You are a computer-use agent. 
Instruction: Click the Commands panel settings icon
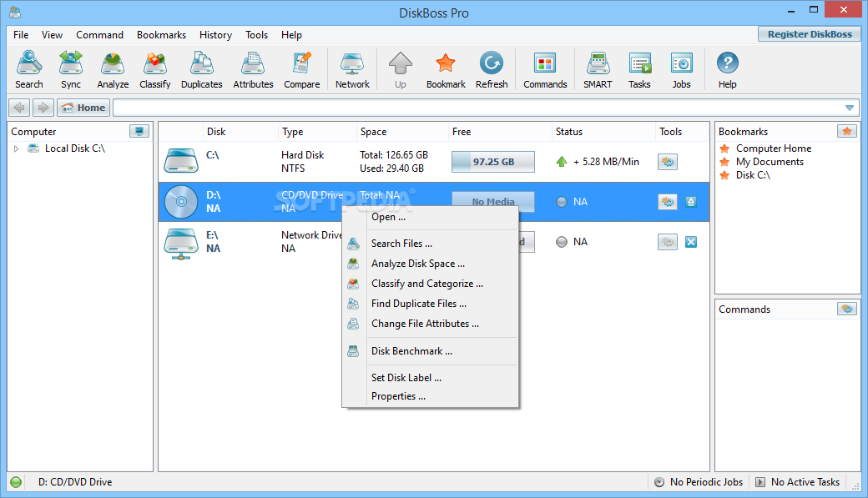pyautogui.click(x=847, y=309)
